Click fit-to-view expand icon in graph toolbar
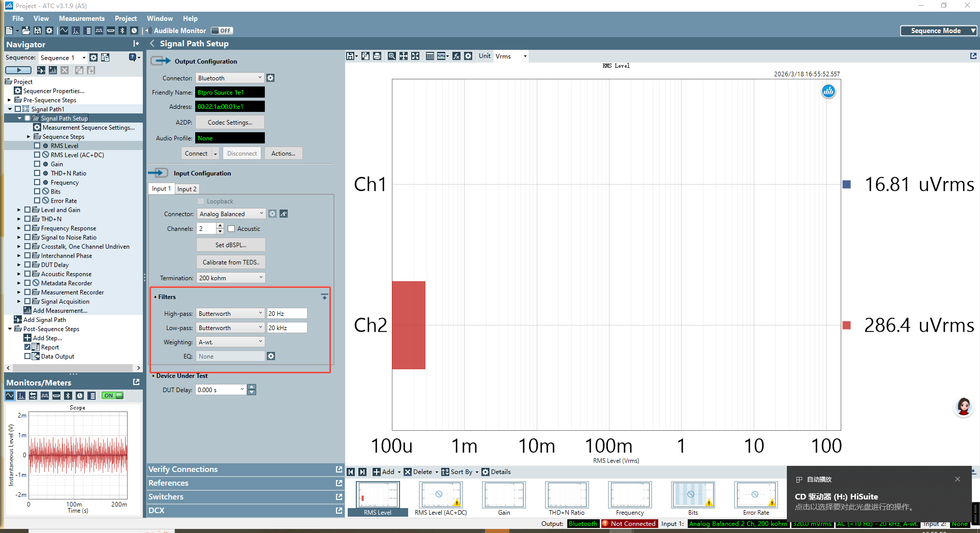Screen dimensions: 980x533 point(415,56)
